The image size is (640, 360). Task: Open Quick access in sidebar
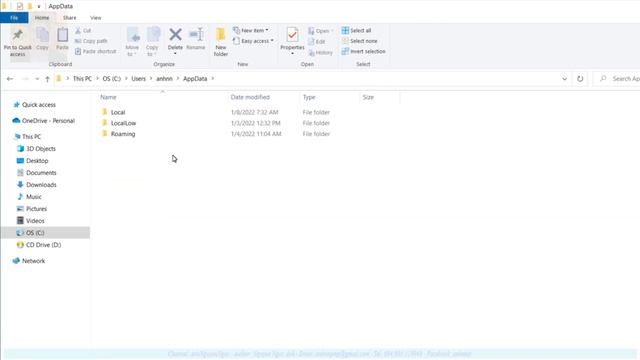click(39, 105)
